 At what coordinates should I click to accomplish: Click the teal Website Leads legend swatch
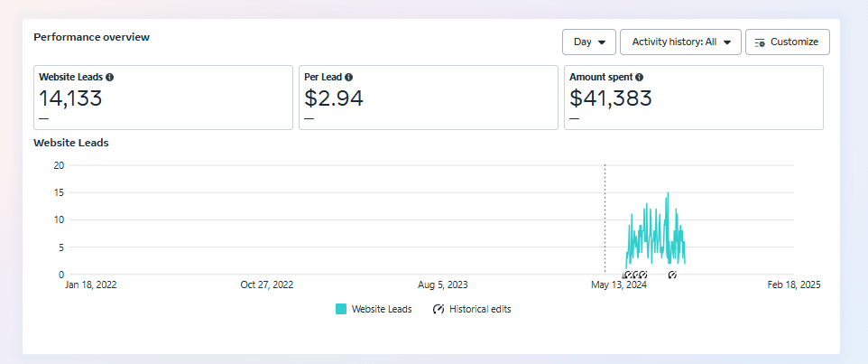click(341, 309)
